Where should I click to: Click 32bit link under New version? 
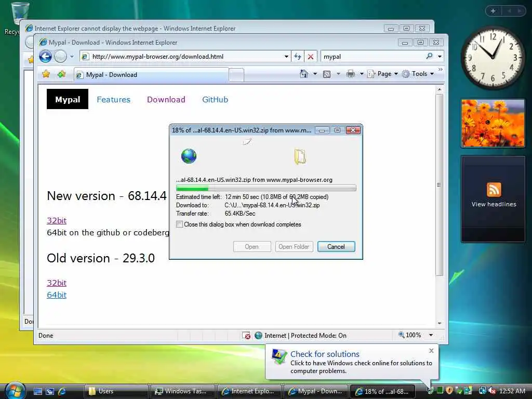pos(56,220)
